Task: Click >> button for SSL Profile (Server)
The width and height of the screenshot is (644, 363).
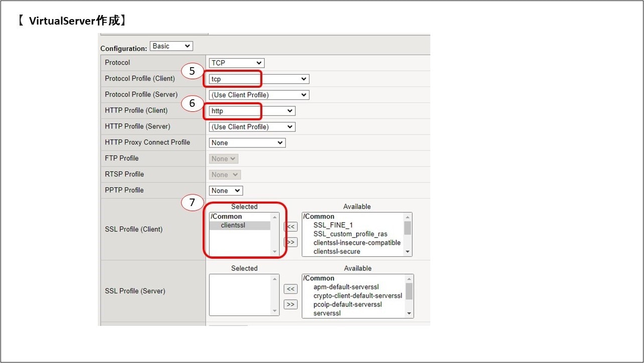Action: pos(290,304)
